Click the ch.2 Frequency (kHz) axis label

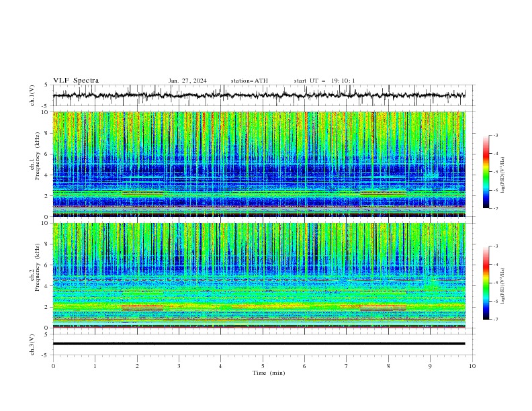pos(35,267)
